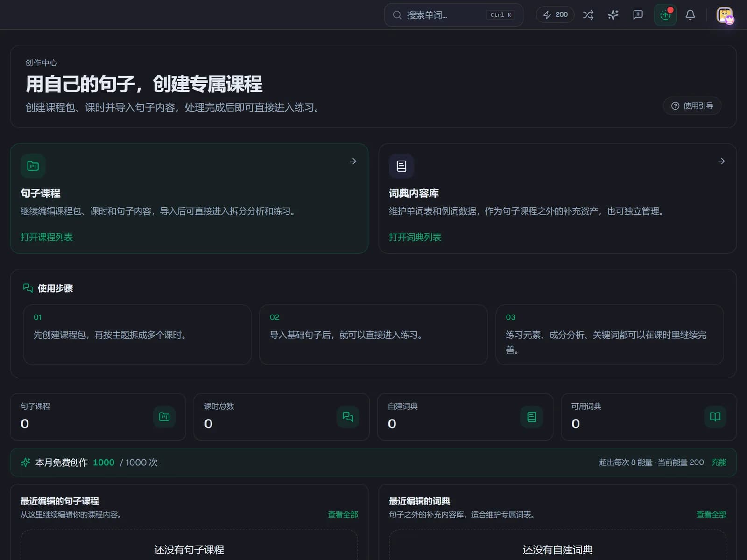The height and width of the screenshot is (560, 747).
Task: Click the 句子课程 card folder icon
Action: 33,166
